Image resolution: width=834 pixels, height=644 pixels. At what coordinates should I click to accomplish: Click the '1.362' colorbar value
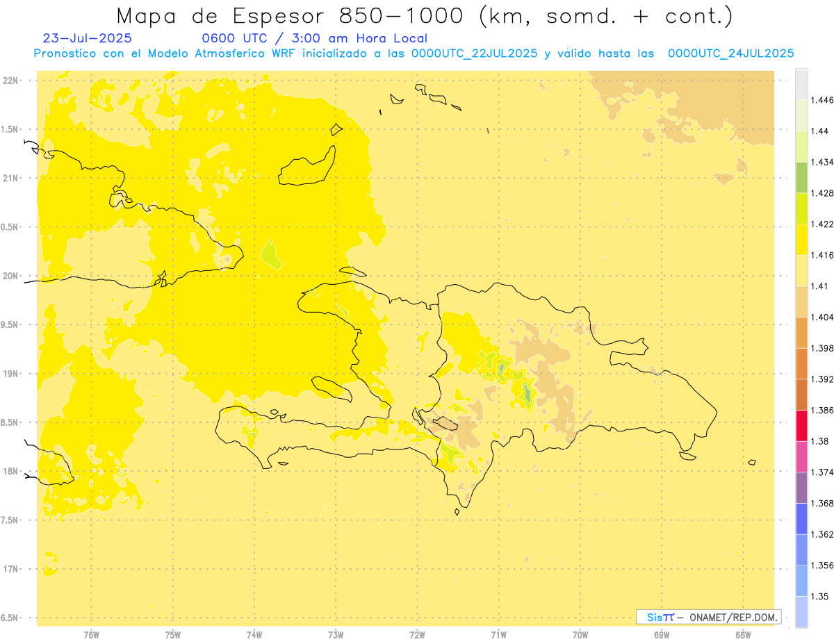coord(823,534)
